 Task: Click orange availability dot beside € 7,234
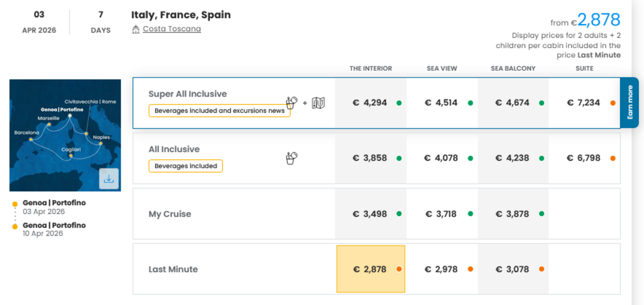click(613, 103)
